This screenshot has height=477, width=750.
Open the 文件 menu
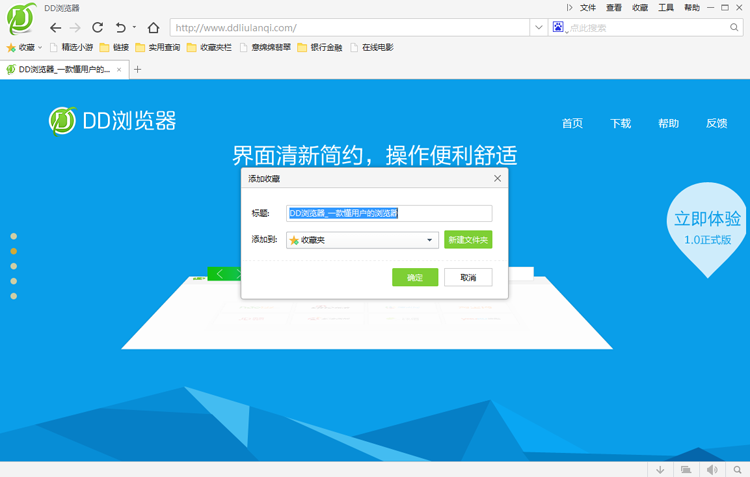[x=588, y=7]
